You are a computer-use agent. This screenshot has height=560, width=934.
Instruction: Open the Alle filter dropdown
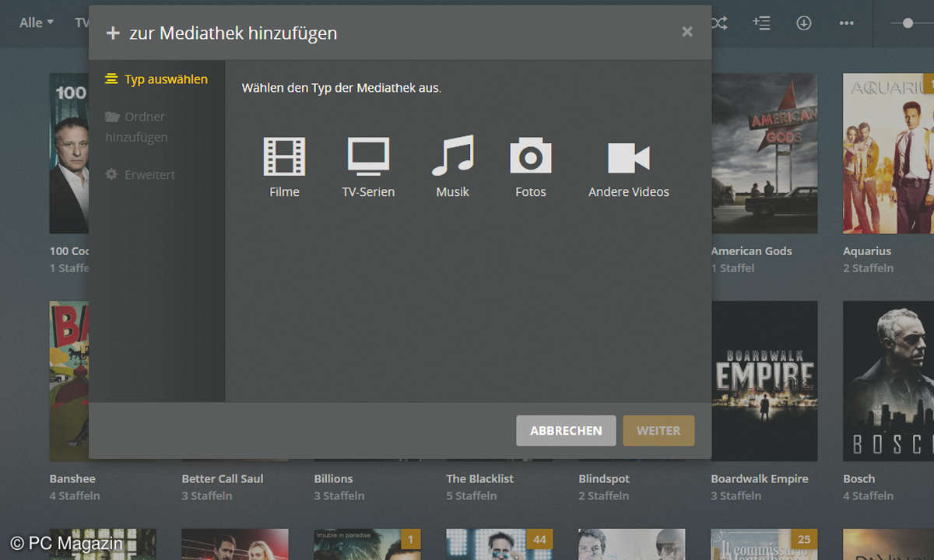[x=37, y=23]
